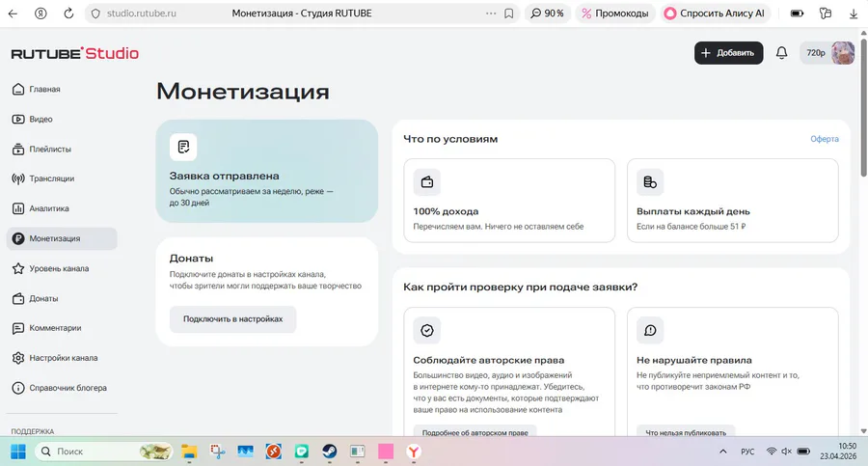Image resolution: width=868 pixels, height=466 pixels.
Task: Click the RUTUBE Studio logo
Action: [74, 53]
